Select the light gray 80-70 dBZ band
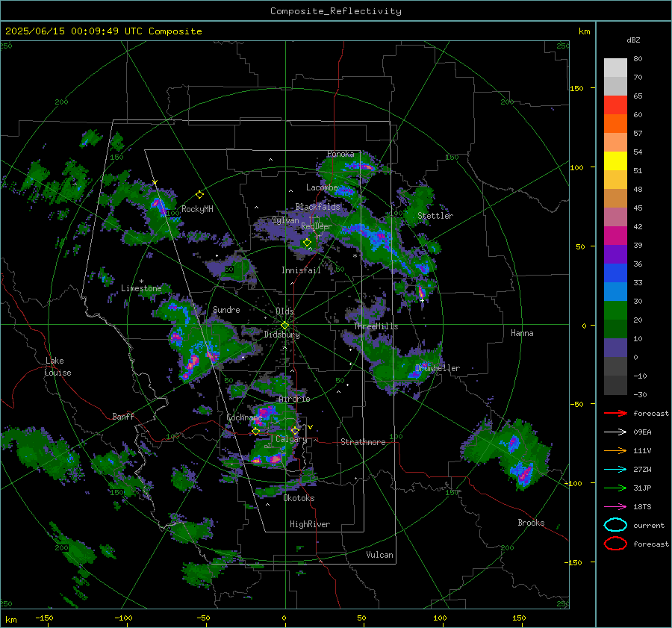Screen dimensions: 672x628 click(615, 68)
